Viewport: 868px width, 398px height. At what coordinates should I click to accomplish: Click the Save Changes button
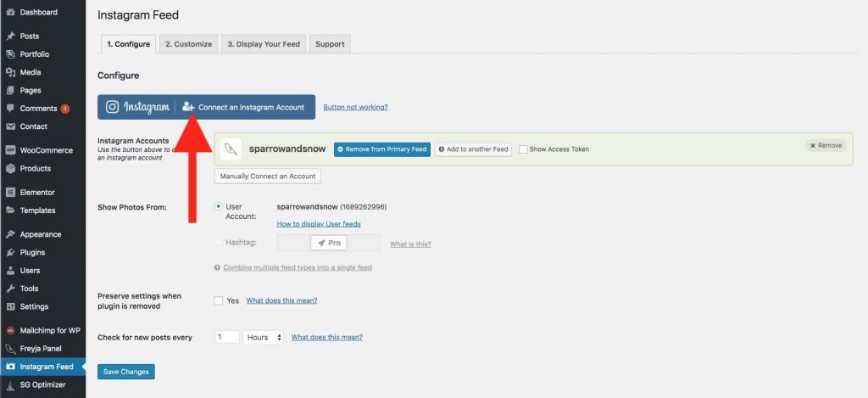[126, 372]
